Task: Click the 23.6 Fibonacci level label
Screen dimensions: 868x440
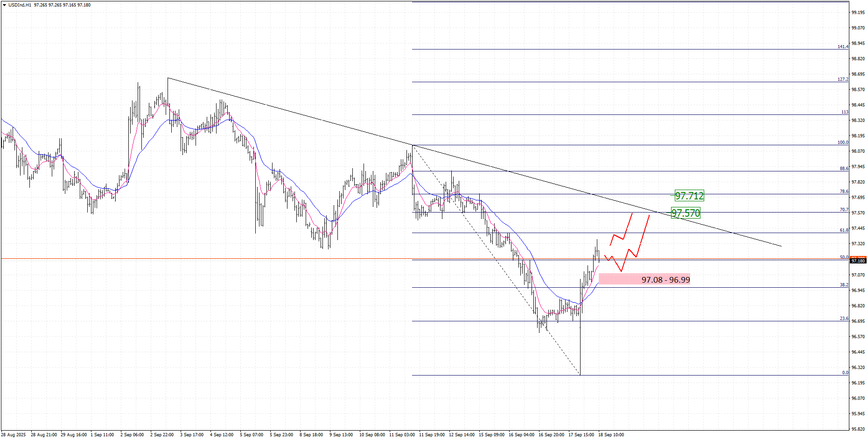Action: coord(844,319)
